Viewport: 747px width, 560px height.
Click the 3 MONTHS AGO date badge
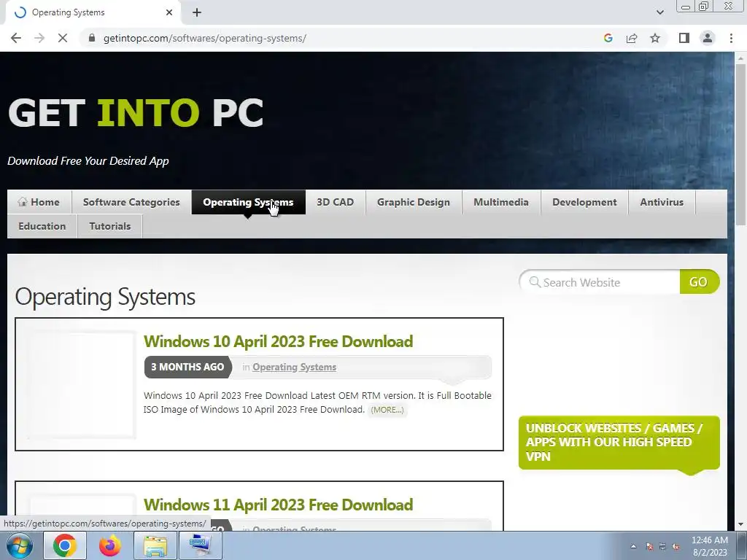click(187, 367)
